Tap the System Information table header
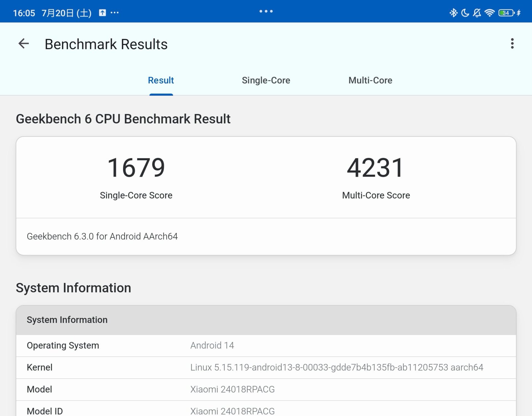Image resolution: width=532 pixels, height=416 pixels. coord(266,320)
